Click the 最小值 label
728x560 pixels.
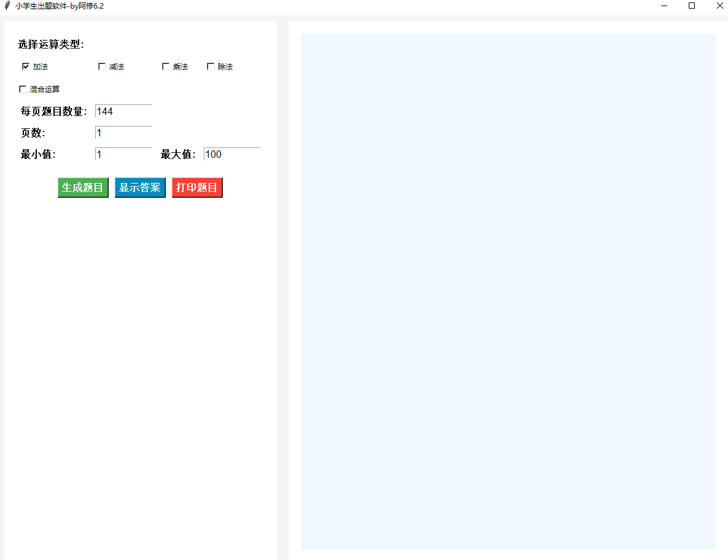(x=38, y=154)
